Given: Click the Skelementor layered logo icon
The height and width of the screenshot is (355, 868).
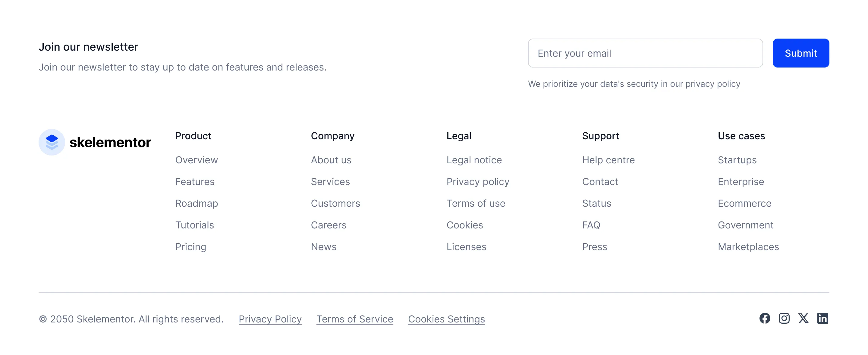Looking at the screenshot, I should [52, 142].
